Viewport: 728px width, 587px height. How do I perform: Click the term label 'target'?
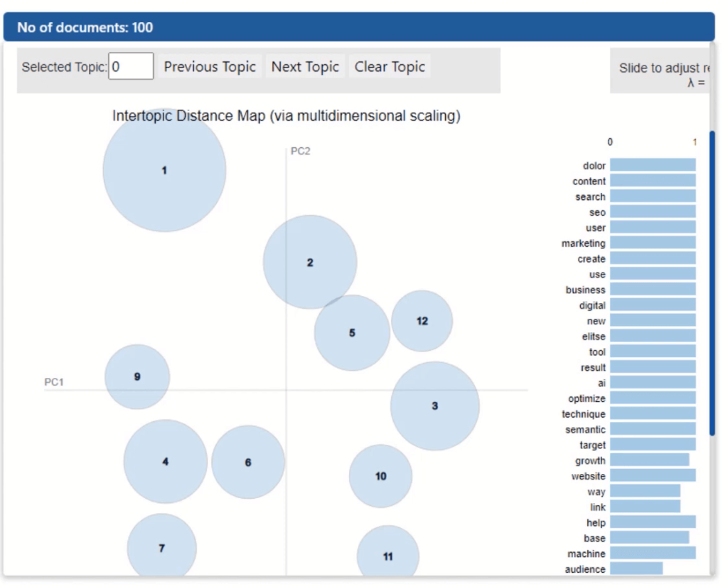(x=592, y=445)
